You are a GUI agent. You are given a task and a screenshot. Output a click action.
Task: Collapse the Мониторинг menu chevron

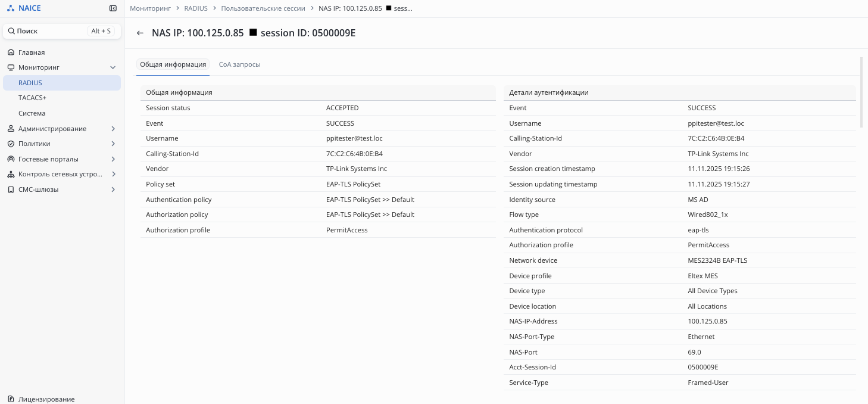(113, 68)
